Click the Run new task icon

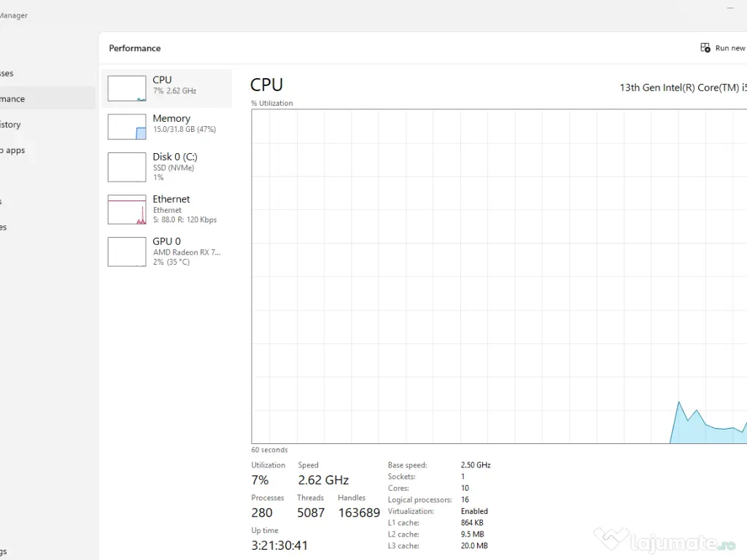point(705,48)
